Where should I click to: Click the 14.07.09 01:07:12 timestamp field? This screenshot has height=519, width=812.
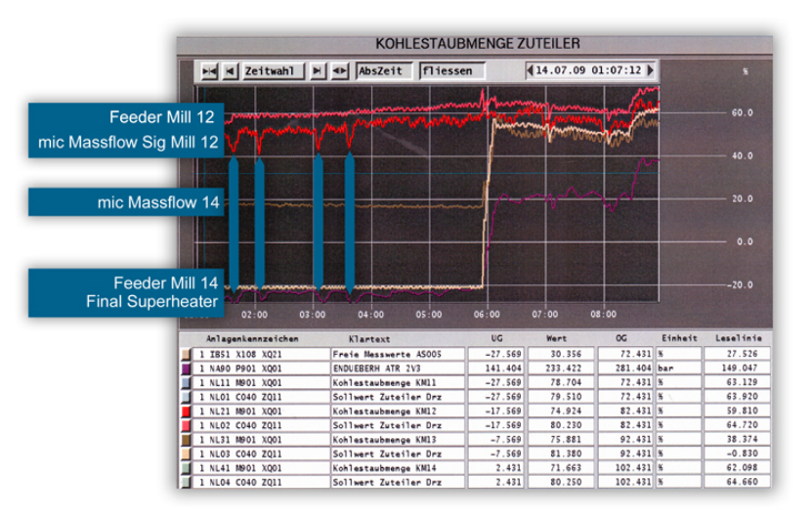588,70
